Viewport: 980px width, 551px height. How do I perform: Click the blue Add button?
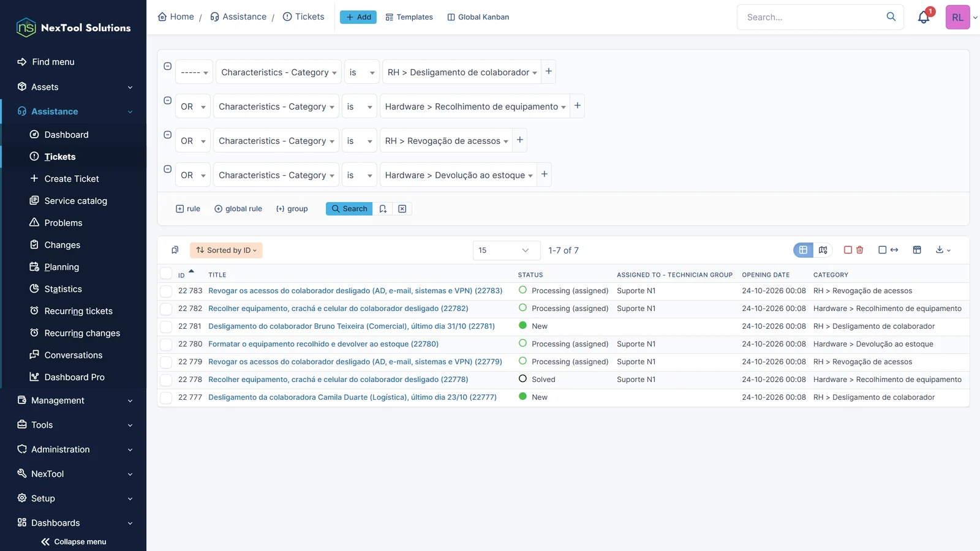click(x=358, y=17)
